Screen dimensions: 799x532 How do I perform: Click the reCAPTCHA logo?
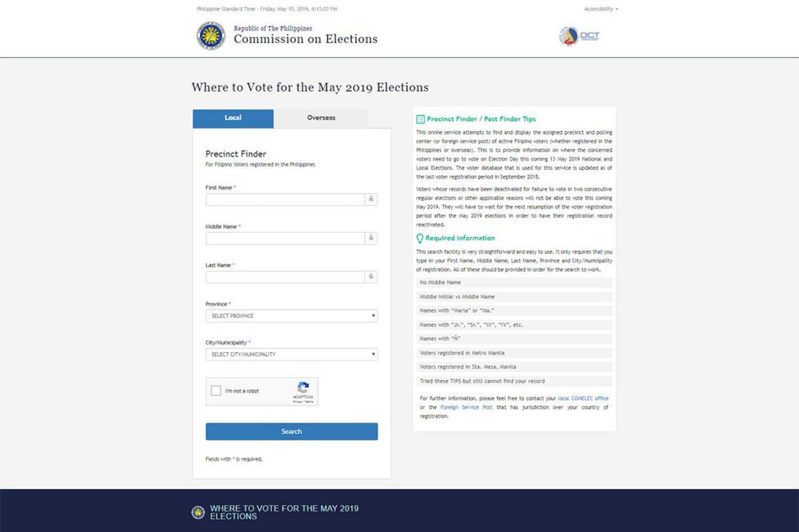(x=303, y=388)
